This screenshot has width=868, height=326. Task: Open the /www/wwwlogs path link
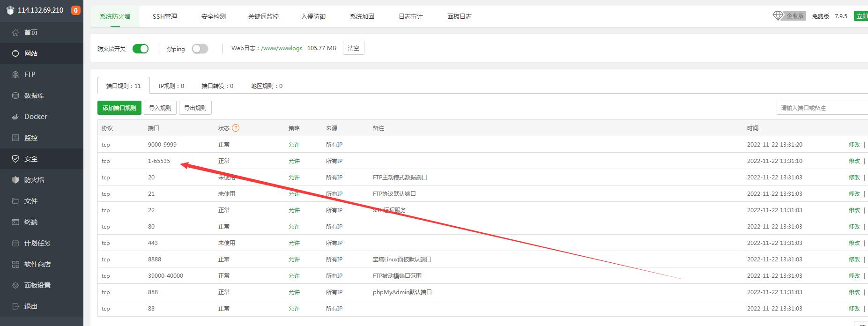[x=282, y=48]
